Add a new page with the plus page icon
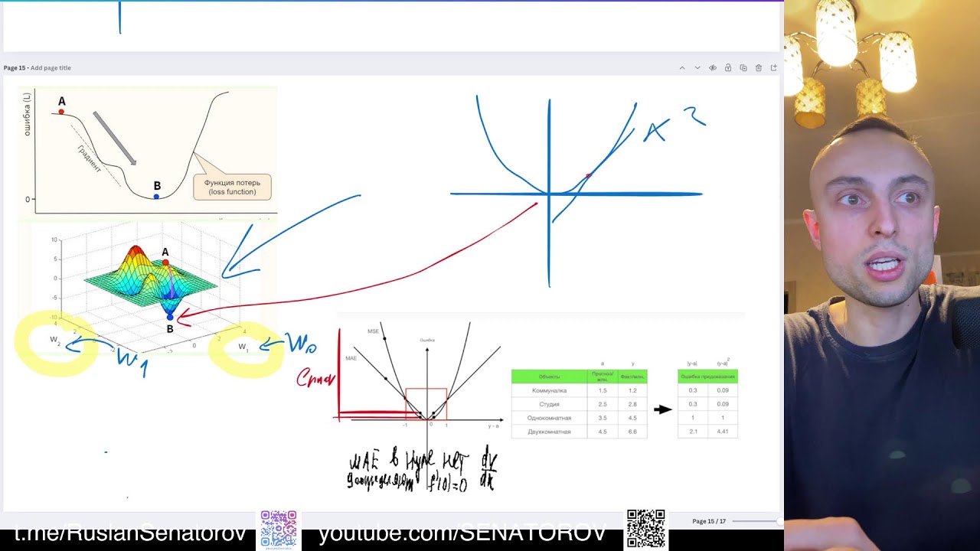Viewport: 980px width, 551px height. (x=774, y=68)
